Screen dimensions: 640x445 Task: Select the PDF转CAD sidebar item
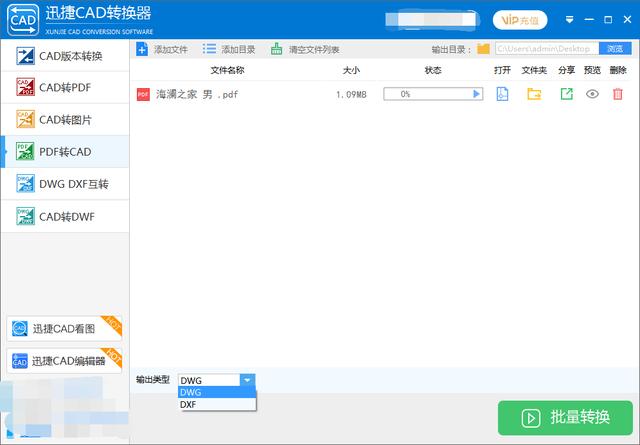tap(65, 152)
